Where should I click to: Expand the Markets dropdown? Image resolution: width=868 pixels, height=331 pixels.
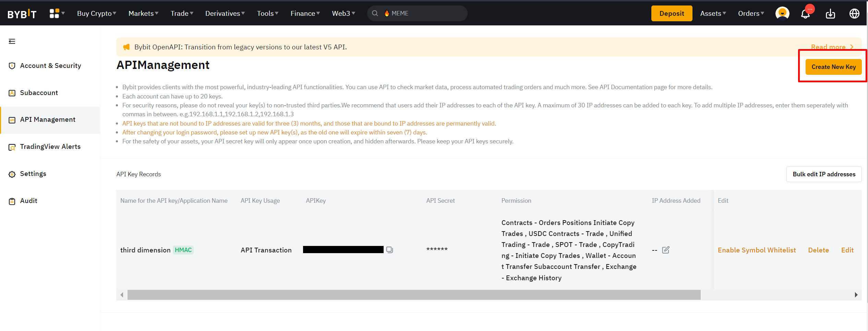click(143, 13)
